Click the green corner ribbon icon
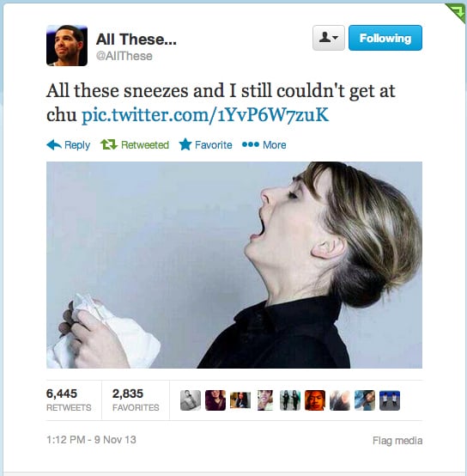Image resolution: width=467 pixels, height=476 pixels. (x=457, y=11)
